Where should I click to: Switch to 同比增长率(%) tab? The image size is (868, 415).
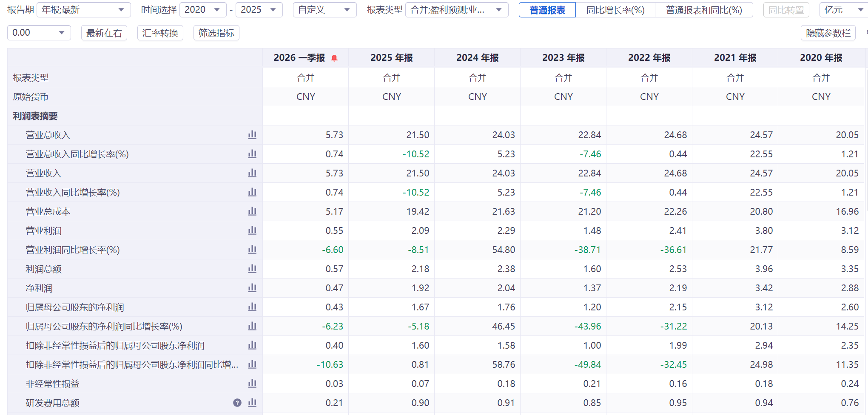pos(615,10)
